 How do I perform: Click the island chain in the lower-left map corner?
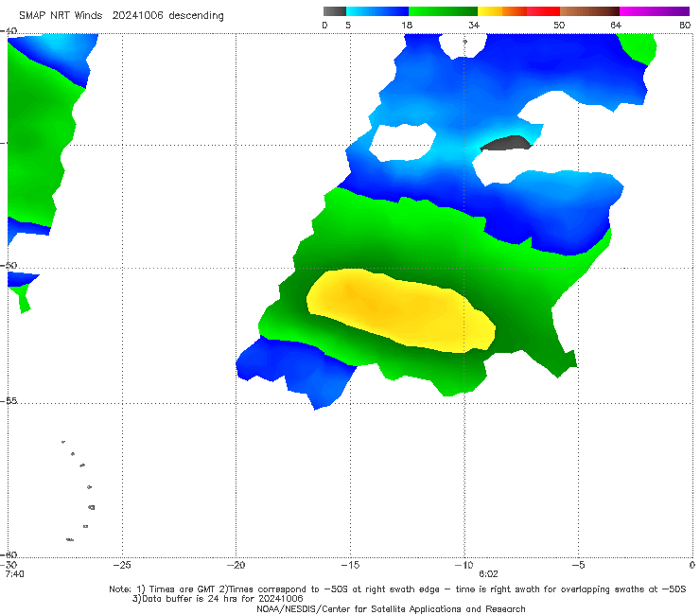tap(79, 491)
